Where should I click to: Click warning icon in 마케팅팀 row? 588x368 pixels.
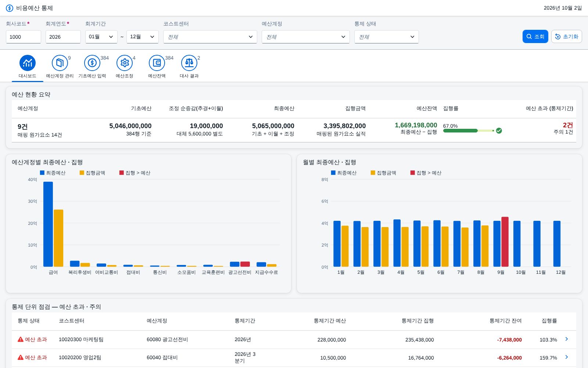pyautogui.click(x=21, y=339)
